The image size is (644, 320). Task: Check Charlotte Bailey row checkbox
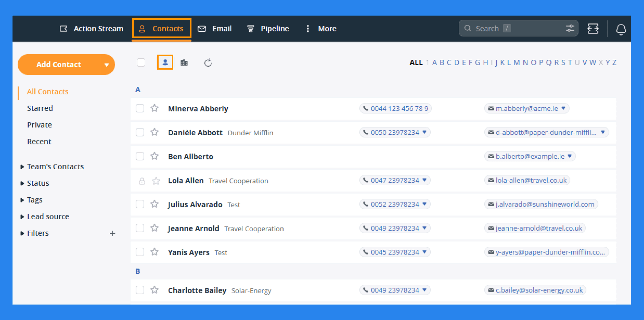tap(140, 290)
